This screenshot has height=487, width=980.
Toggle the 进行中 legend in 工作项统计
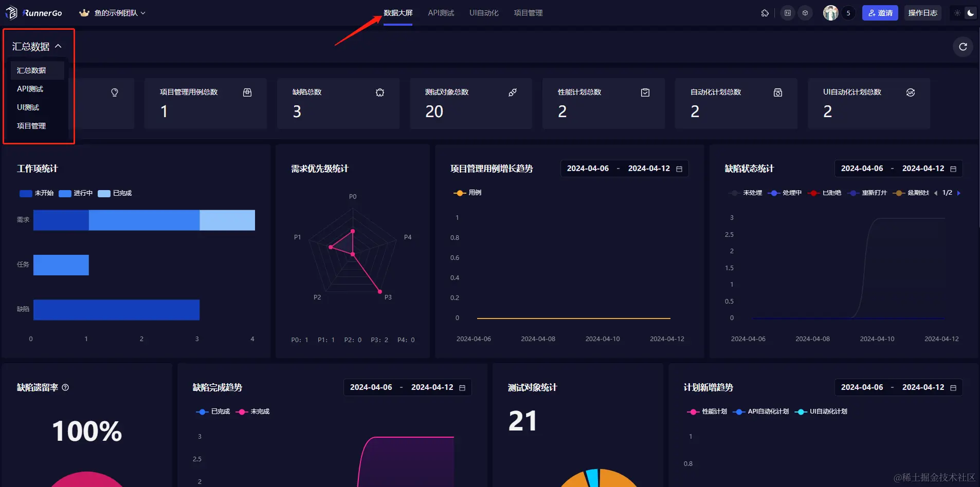point(76,193)
